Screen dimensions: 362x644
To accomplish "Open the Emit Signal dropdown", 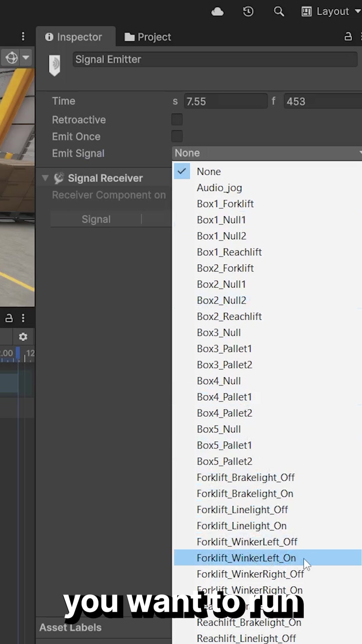I will [x=267, y=153].
